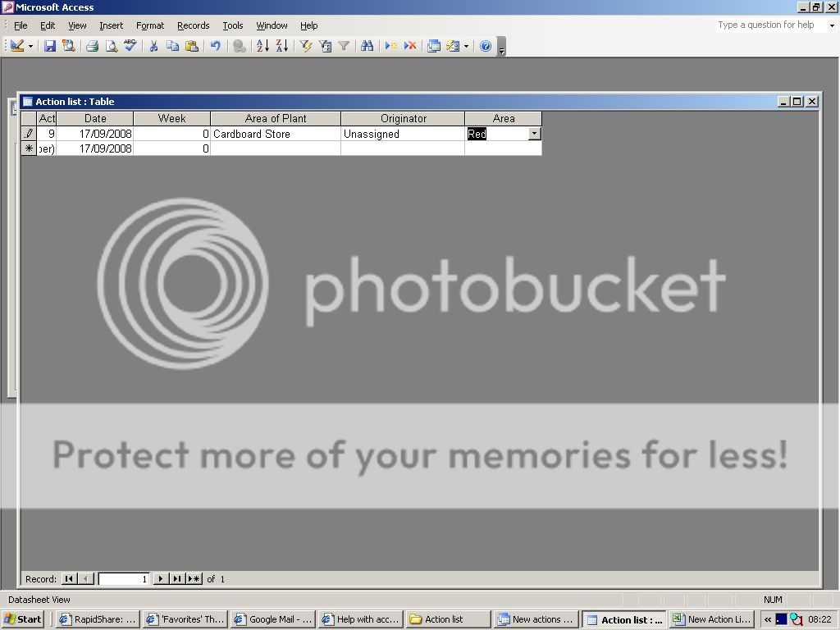840x630 pixels.
Task: Click the Find binoculars icon
Action: [x=367, y=46]
